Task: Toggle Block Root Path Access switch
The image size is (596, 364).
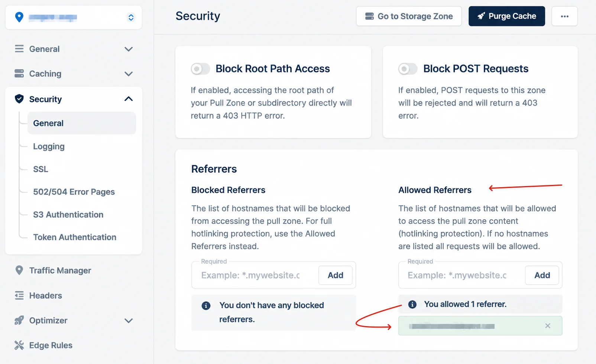Action: coord(200,69)
